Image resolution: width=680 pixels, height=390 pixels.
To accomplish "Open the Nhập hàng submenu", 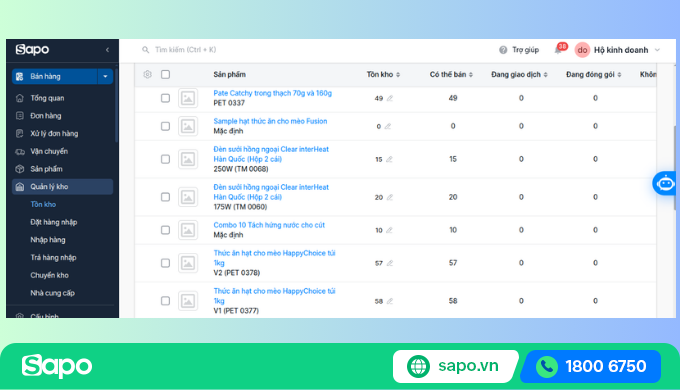I will click(48, 240).
